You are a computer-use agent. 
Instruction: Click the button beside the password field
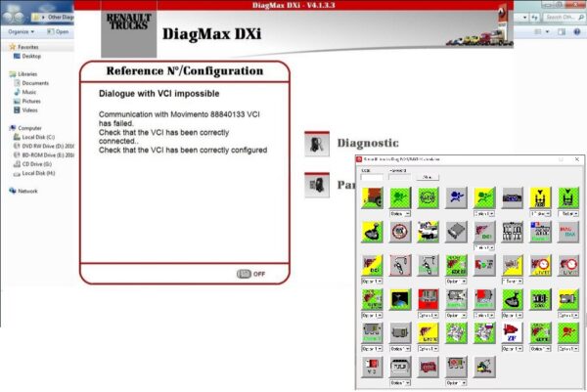[x=428, y=177]
